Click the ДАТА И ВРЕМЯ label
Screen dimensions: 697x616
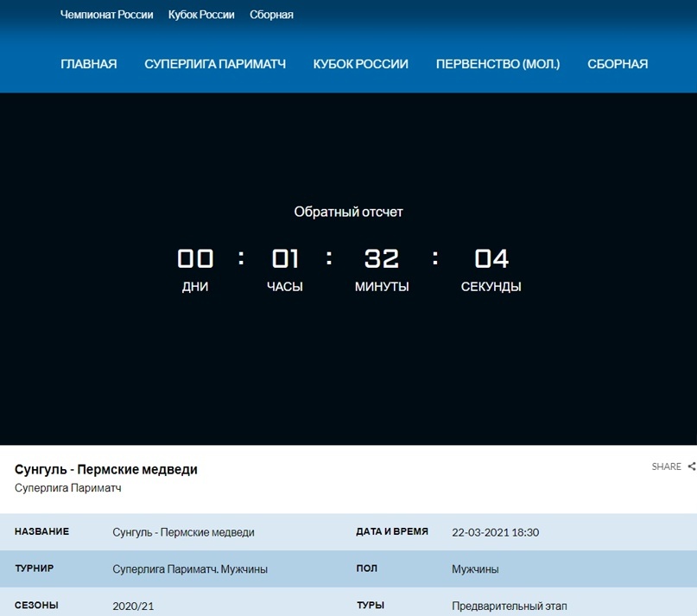tap(392, 531)
